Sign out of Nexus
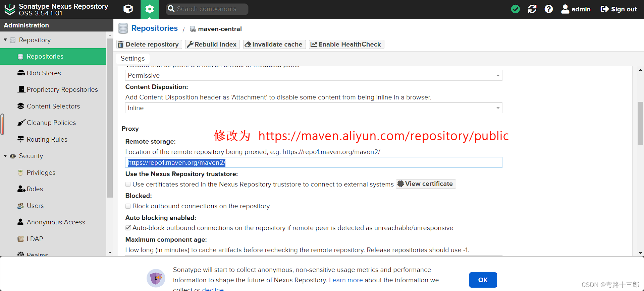 [619, 9]
